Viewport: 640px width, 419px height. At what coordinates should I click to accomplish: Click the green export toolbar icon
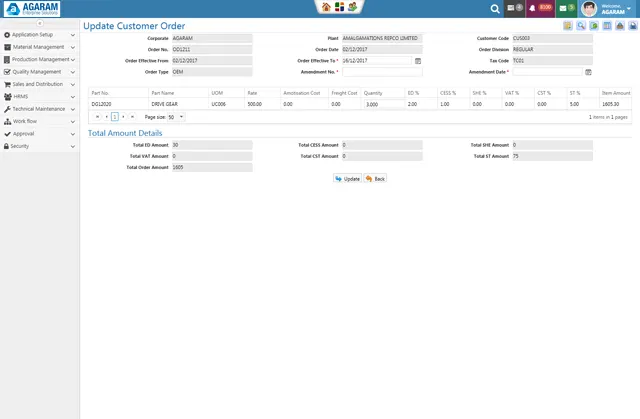(593, 26)
